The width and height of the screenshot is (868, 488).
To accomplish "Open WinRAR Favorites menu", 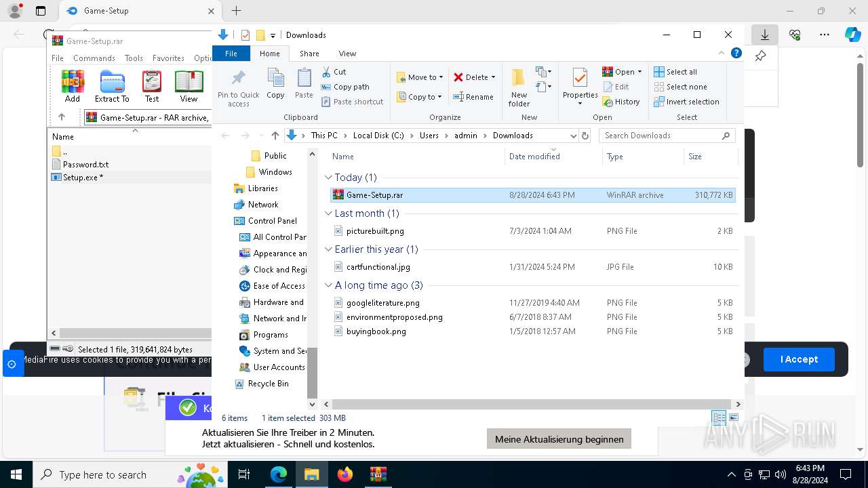I will point(168,58).
